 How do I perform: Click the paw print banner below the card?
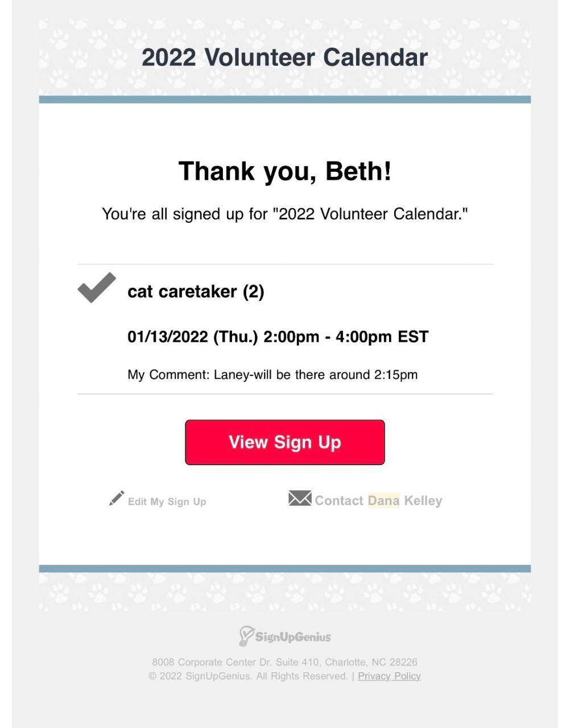[x=284, y=592]
